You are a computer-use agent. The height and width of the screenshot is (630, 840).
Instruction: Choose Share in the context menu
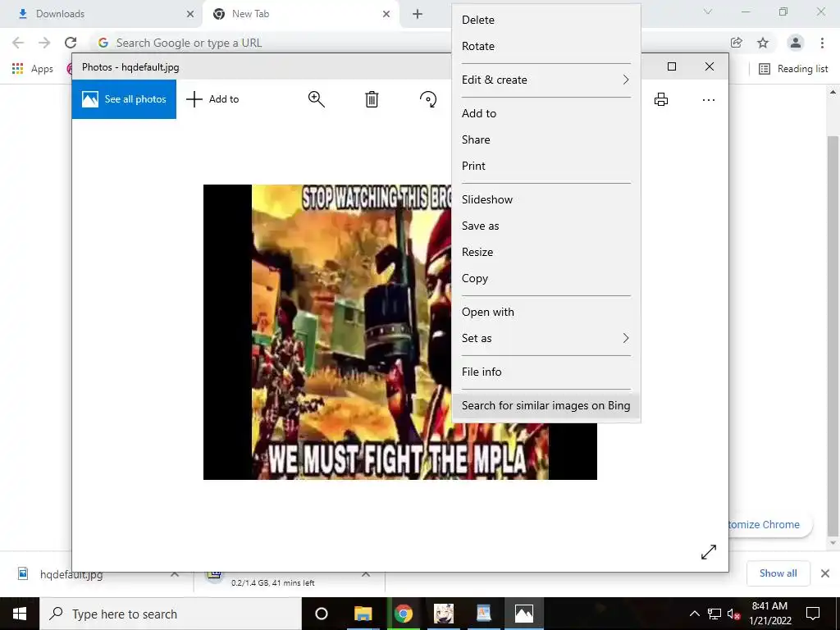tap(546, 139)
